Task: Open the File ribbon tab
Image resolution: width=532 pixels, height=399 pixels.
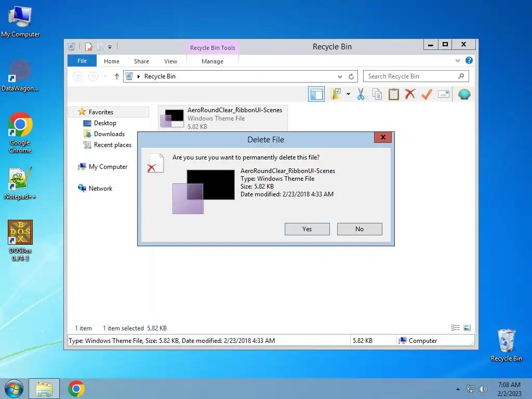Action: [x=82, y=61]
